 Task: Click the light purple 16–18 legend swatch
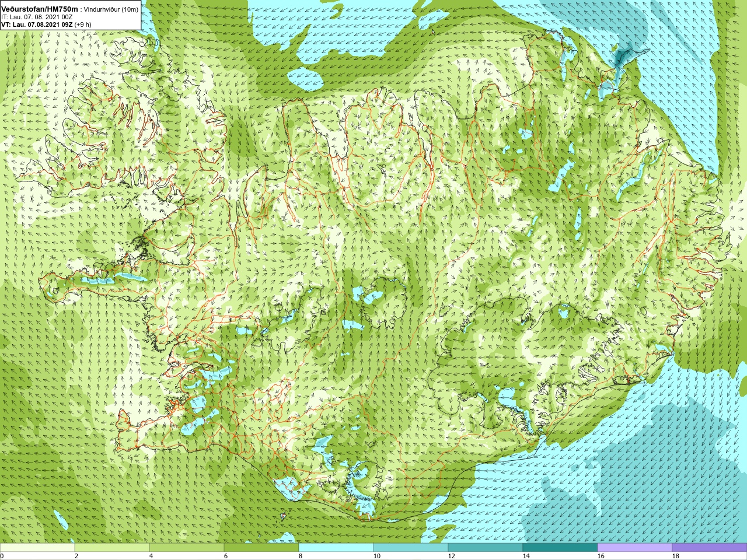[635, 548]
